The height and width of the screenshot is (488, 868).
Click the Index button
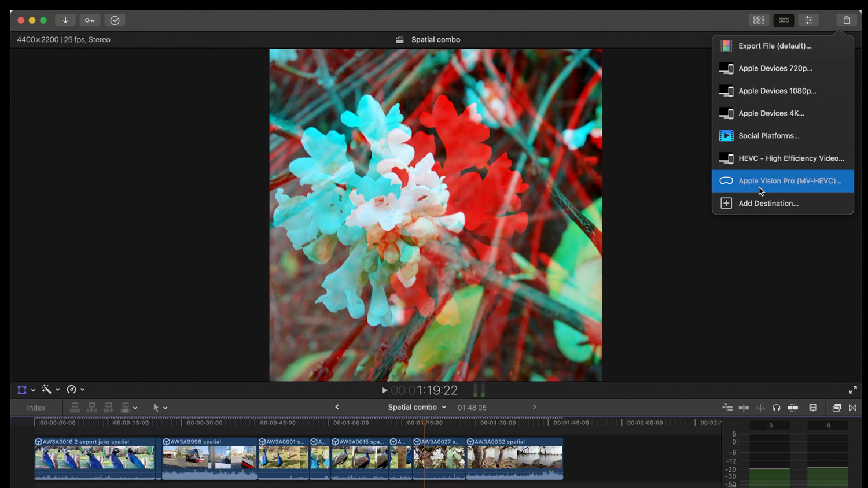pos(36,408)
